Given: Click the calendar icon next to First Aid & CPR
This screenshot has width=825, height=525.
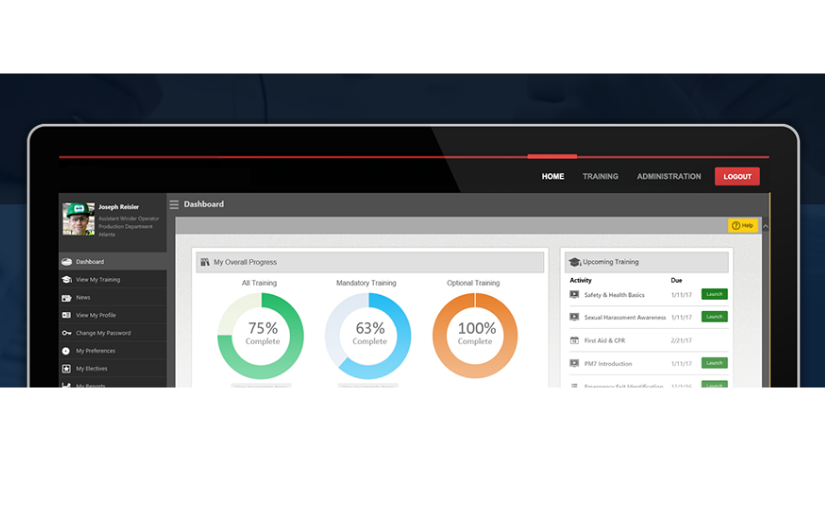Looking at the screenshot, I should pyautogui.click(x=575, y=340).
